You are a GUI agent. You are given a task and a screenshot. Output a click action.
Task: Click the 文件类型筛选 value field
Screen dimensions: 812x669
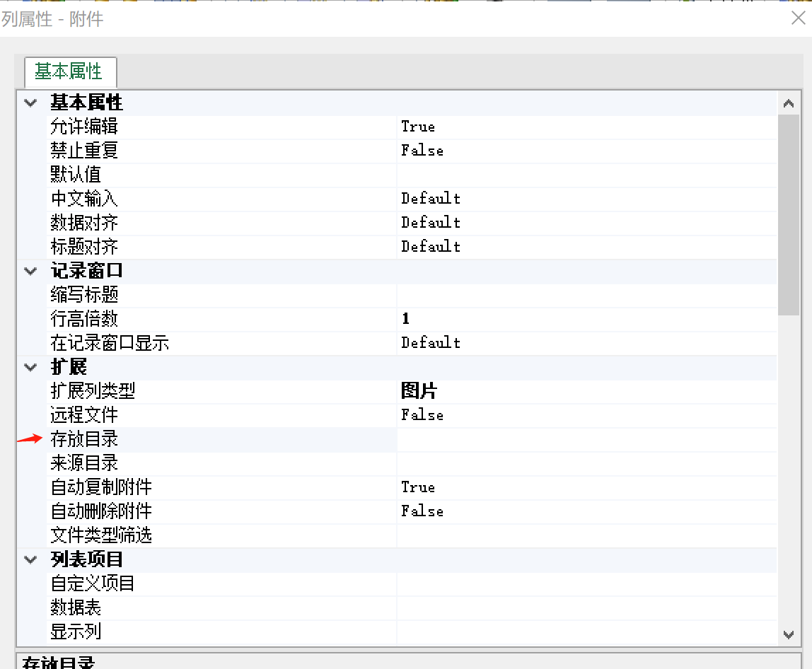(586, 535)
